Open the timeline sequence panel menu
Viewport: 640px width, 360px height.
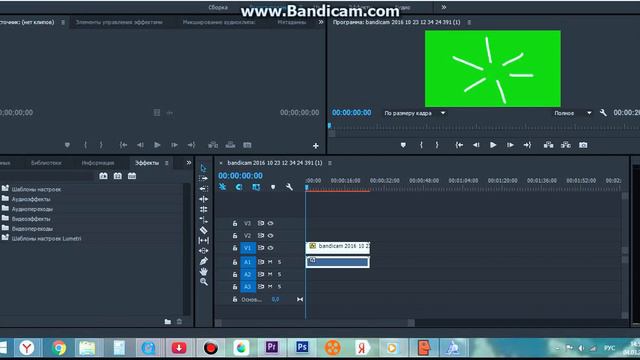(x=330, y=163)
